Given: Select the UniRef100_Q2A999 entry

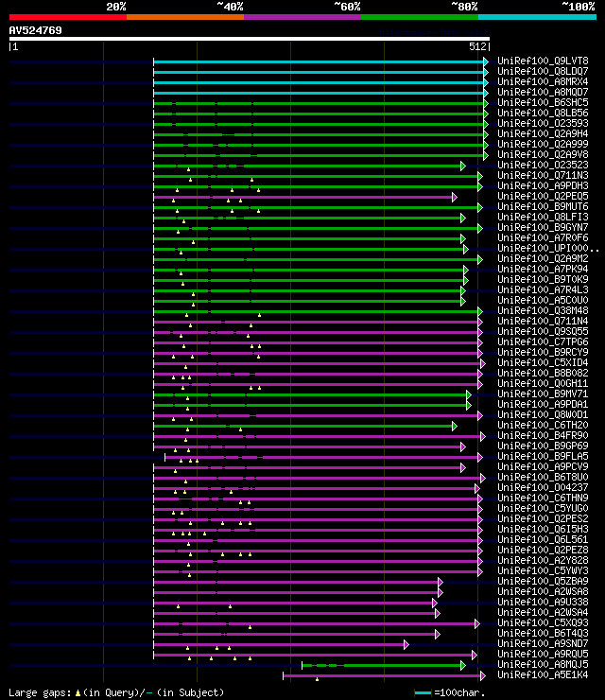Looking at the screenshot, I should pos(543,144).
